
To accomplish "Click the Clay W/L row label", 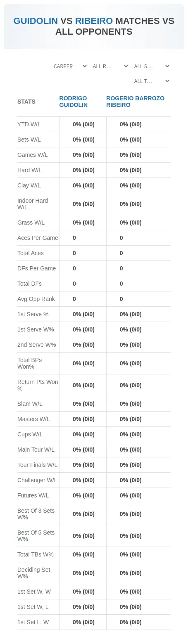I will [x=29, y=185].
